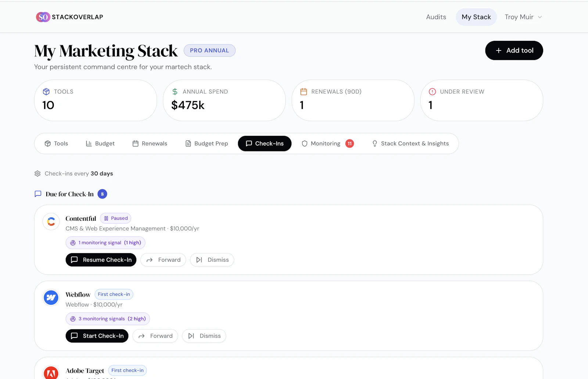The height and width of the screenshot is (379, 588).
Task: Open Contentful 1 monitoring signal chip
Action: (105, 243)
